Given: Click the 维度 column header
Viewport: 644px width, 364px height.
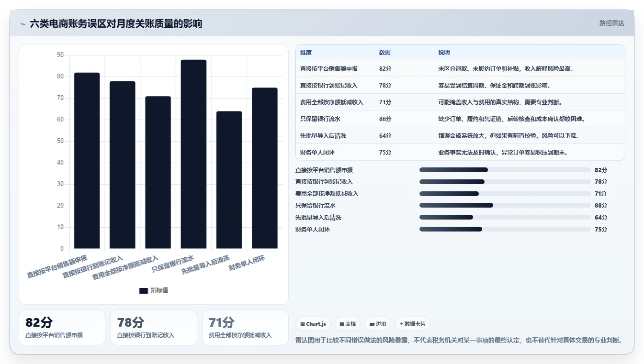Looking at the screenshot, I should [305, 53].
